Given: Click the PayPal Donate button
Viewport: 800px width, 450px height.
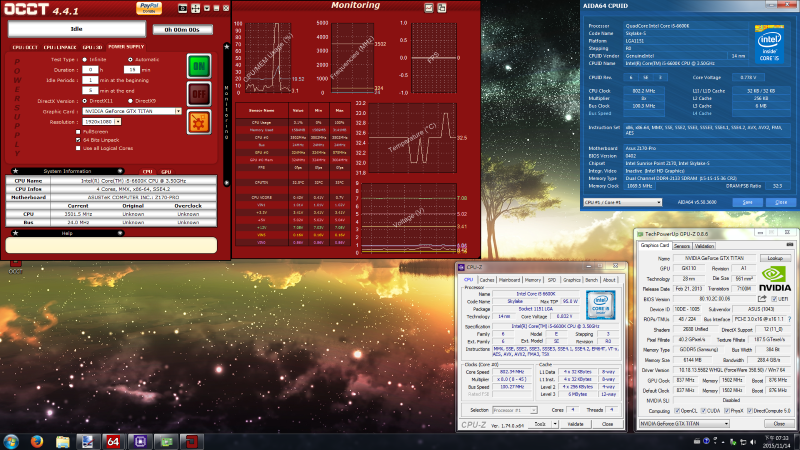Looking at the screenshot, I should pos(149,8).
